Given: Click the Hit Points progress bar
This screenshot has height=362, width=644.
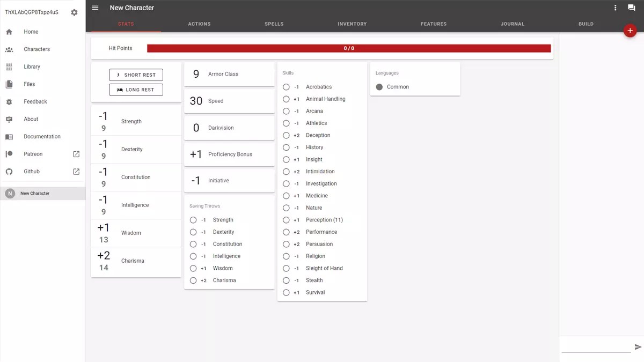Looking at the screenshot, I should (x=349, y=48).
